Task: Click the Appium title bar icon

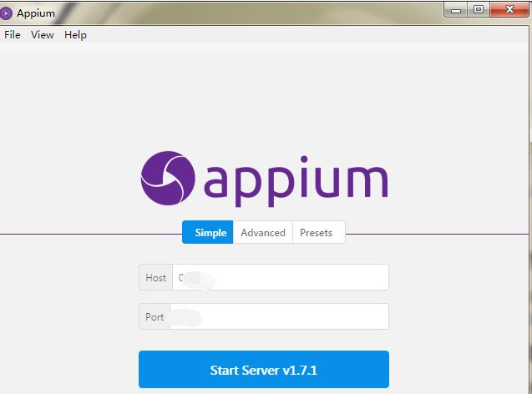Action: pos(6,13)
